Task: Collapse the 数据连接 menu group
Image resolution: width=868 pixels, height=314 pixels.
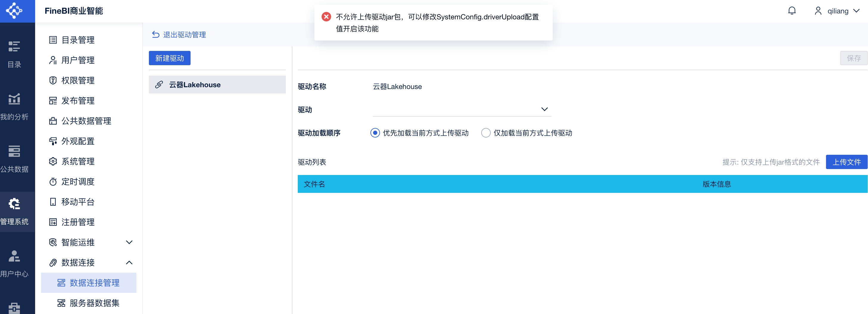Action: click(x=129, y=263)
